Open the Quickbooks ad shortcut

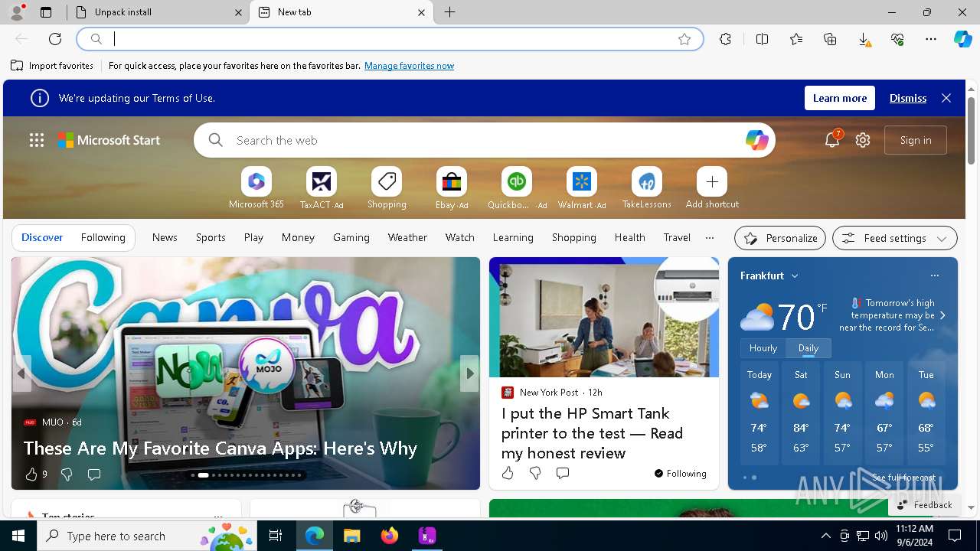click(x=517, y=182)
